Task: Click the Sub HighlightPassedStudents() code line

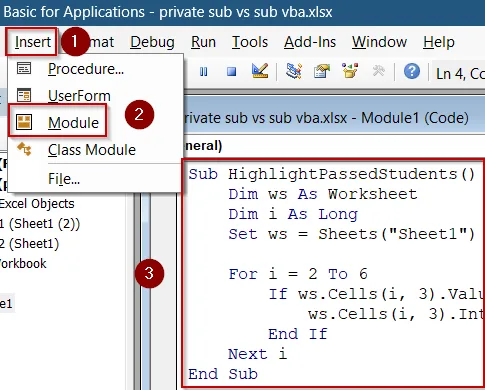Action: coord(332,174)
